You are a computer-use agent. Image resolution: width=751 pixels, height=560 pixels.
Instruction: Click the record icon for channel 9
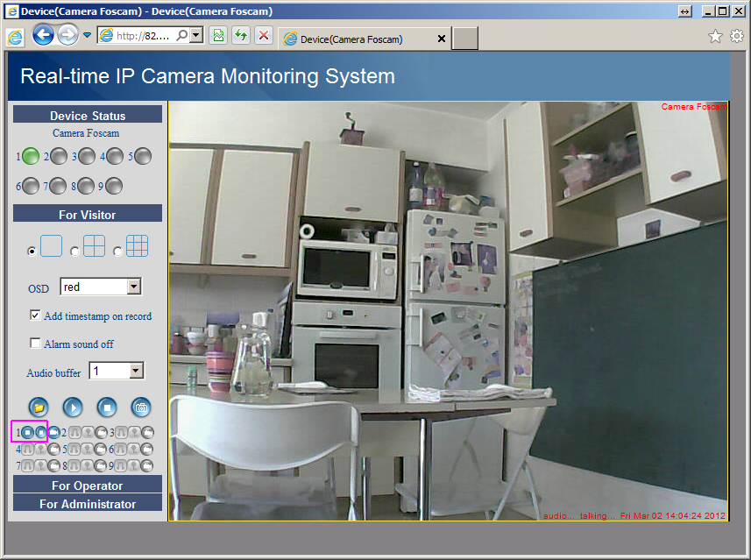click(x=147, y=465)
